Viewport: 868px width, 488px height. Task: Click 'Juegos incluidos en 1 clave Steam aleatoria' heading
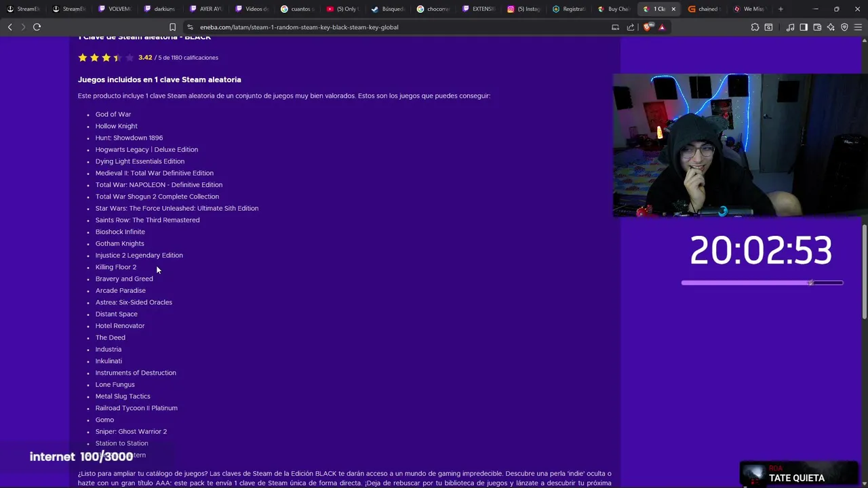point(159,79)
